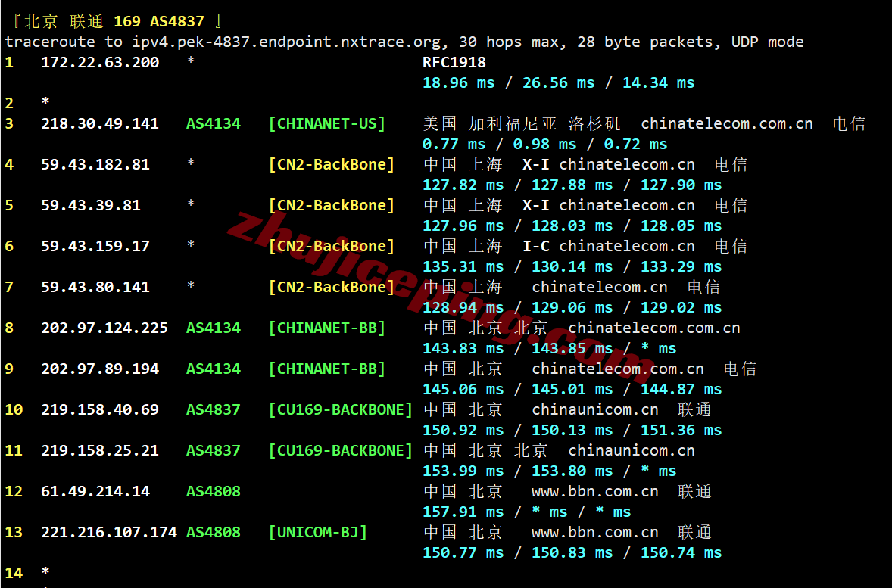Select the IP 221.216.107.174
892x588 pixels.
(109, 534)
